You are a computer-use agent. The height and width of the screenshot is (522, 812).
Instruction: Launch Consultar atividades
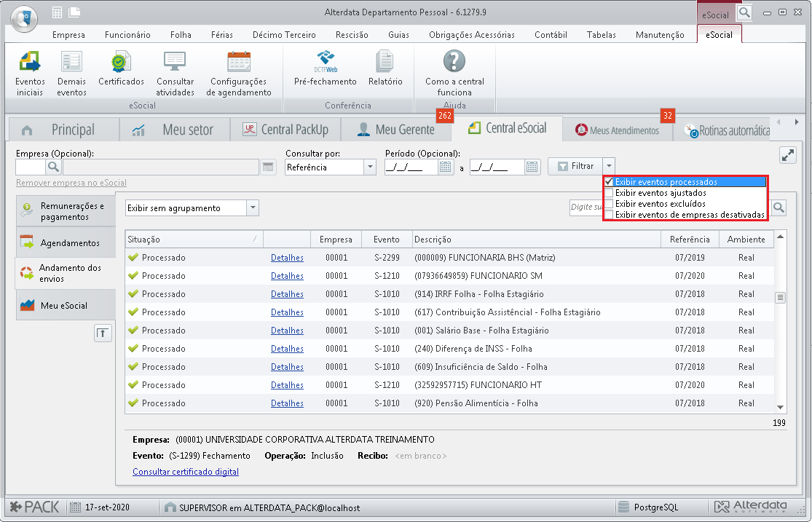175,74
